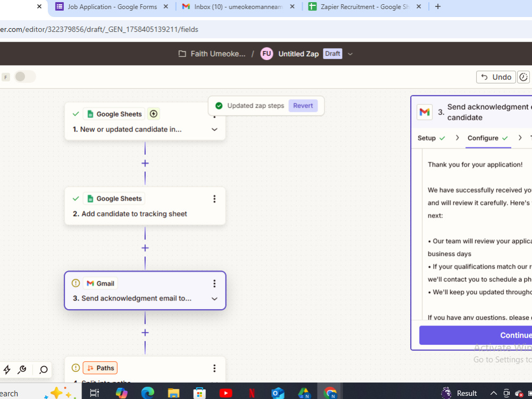Image resolution: width=532 pixels, height=399 pixels.
Task: Close the Gmail Inbox browser tab
Action: pos(293,6)
